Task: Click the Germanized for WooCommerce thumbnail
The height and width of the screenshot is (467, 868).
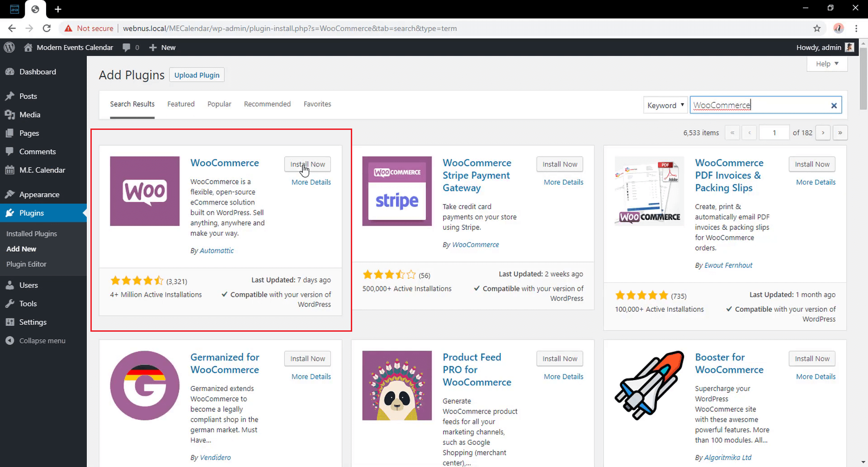Action: (x=145, y=386)
